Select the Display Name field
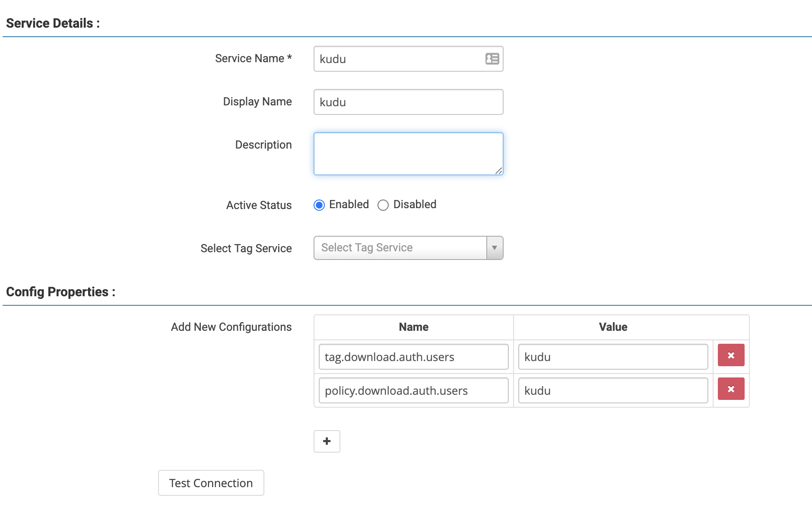This screenshot has width=812, height=507. pos(408,102)
